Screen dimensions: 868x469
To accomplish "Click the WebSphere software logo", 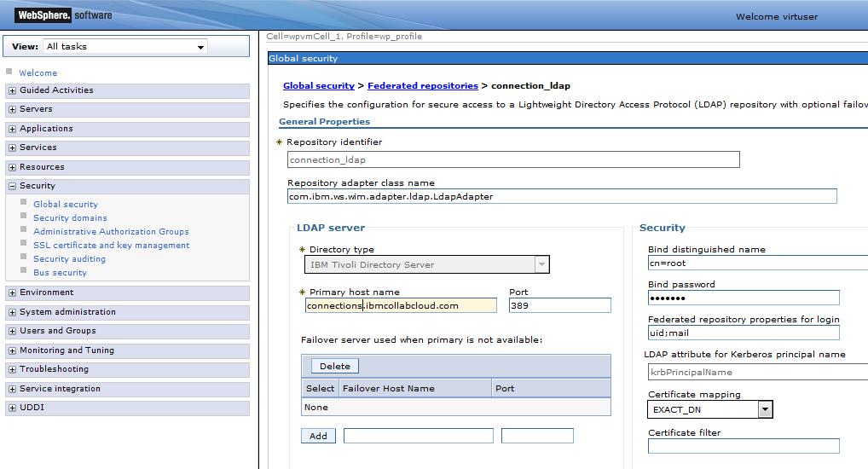I will click(64, 15).
